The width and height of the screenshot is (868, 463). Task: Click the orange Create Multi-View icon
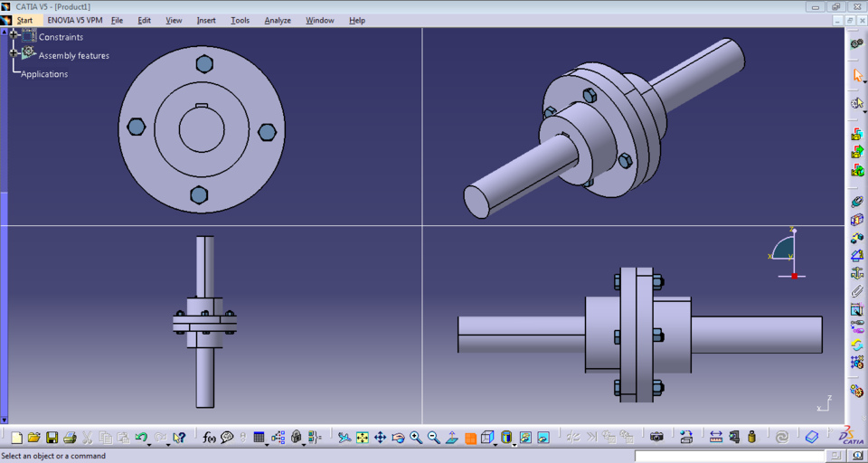[x=470, y=438]
